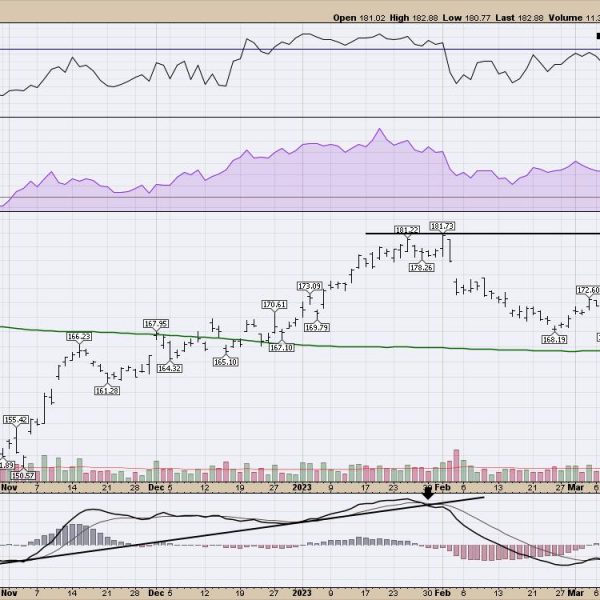Image resolution: width=600 pixels, height=600 pixels.
Task: Click the Volume label in header
Action: (x=565, y=18)
